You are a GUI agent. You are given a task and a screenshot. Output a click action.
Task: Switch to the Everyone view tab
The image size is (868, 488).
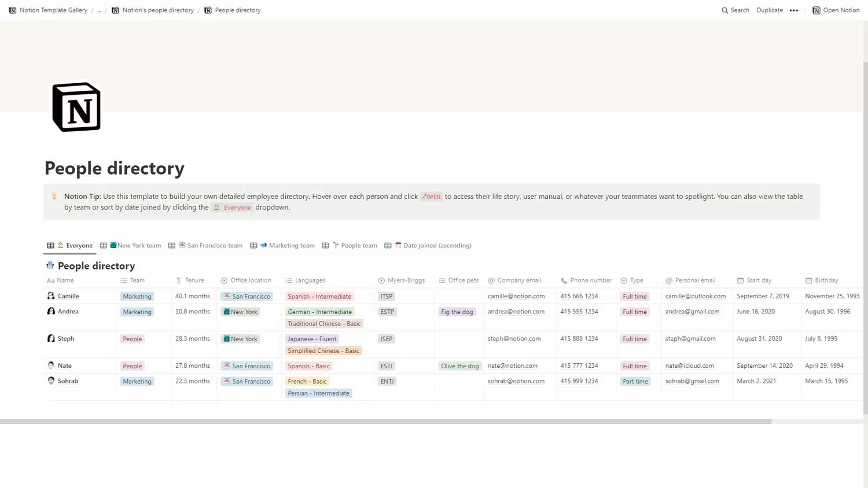[70, 245]
